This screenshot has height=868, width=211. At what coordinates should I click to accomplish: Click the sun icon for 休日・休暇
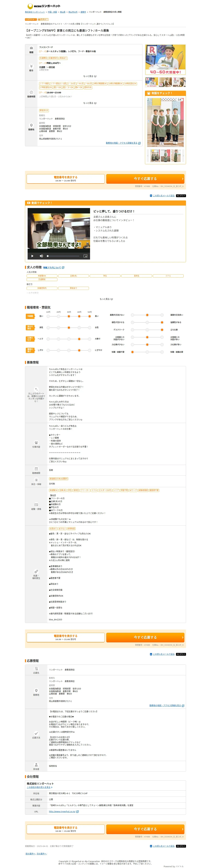click(x=36, y=480)
